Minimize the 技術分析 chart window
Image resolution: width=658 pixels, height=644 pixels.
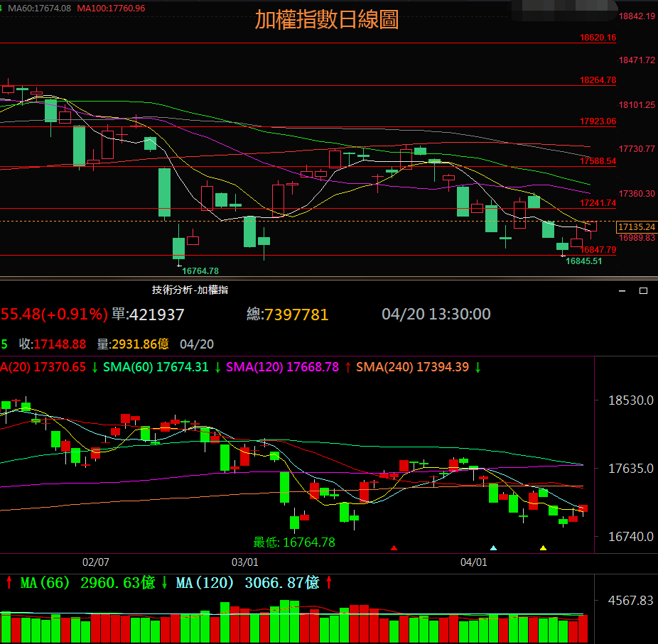coord(622,290)
